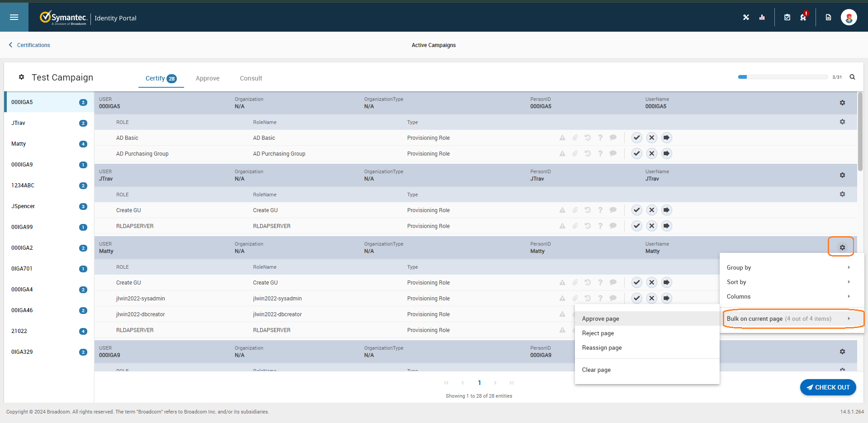Viewport: 868px width, 423px height.
Task: Click the search magnifier icon
Action: pos(852,77)
